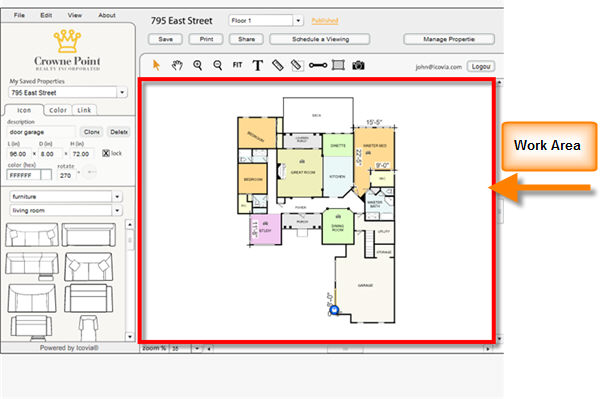Image resolution: width=603 pixels, height=399 pixels.
Task: Click the FIT to screen tool
Action: click(237, 65)
